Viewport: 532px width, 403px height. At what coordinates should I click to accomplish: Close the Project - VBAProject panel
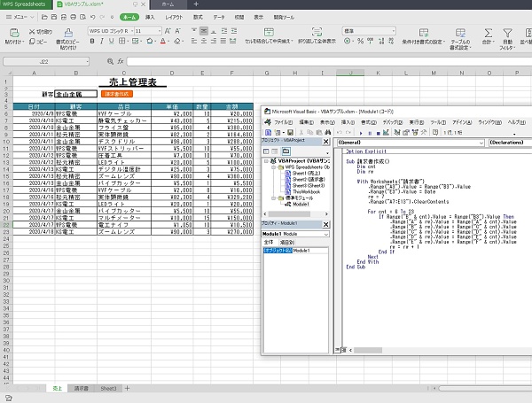click(325, 142)
